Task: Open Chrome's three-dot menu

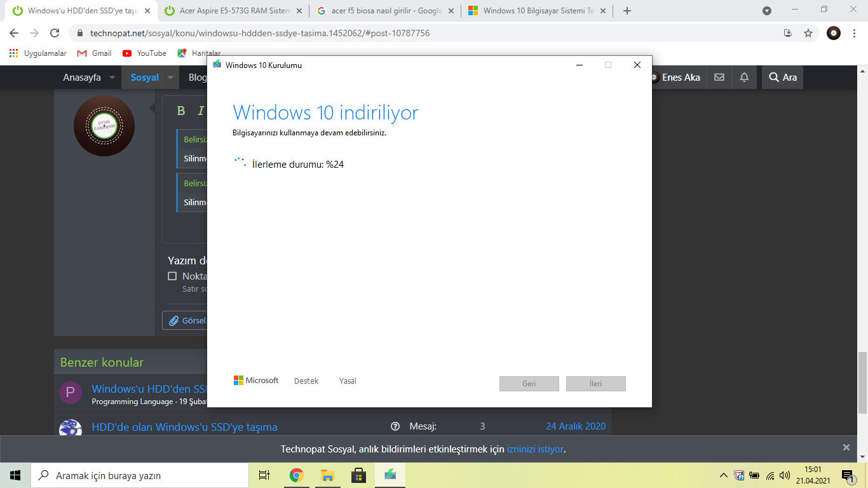Action: [855, 33]
